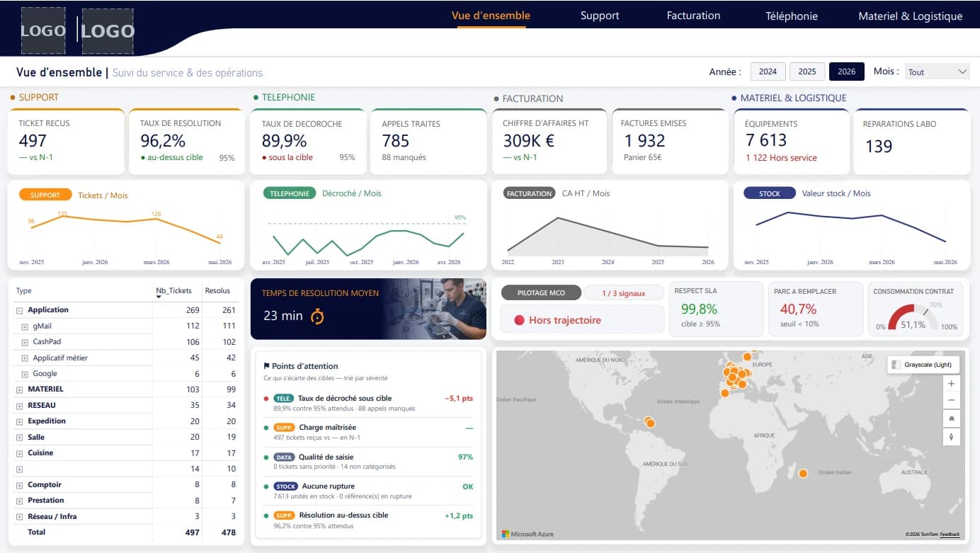This screenshot has height=553, width=980.
Task: Open the Mois dropdown
Action: pos(938,72)
